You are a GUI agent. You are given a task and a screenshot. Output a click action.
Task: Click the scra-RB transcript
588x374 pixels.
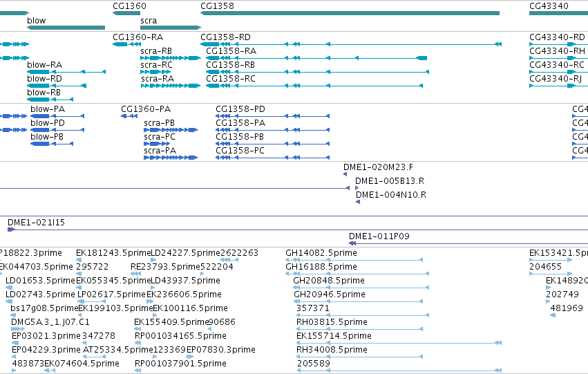click(171, 58)
